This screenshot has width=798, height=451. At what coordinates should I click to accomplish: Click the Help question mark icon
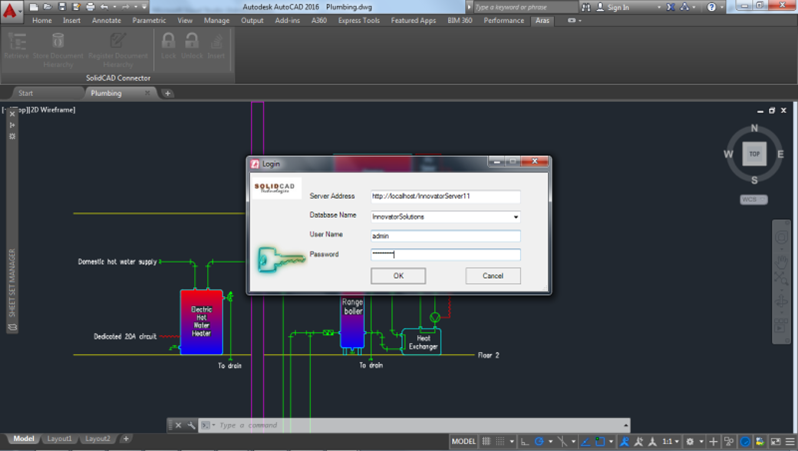coord(711,7)
